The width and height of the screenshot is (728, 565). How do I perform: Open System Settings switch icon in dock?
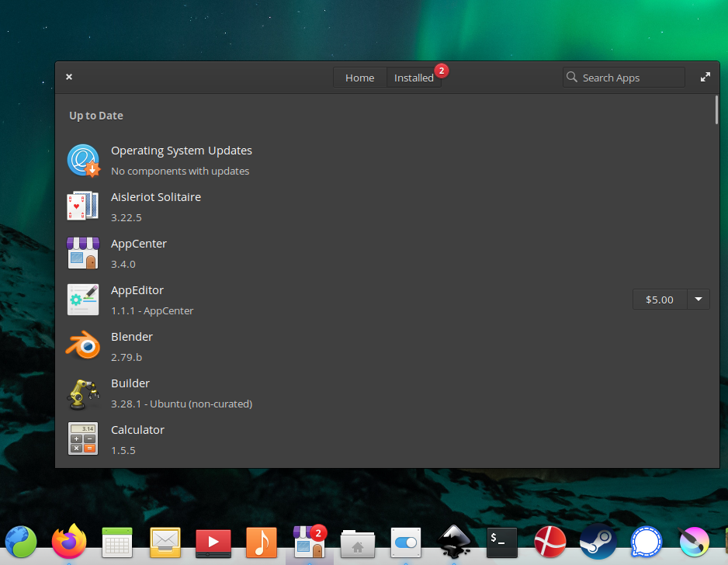[x=406, y=542]
